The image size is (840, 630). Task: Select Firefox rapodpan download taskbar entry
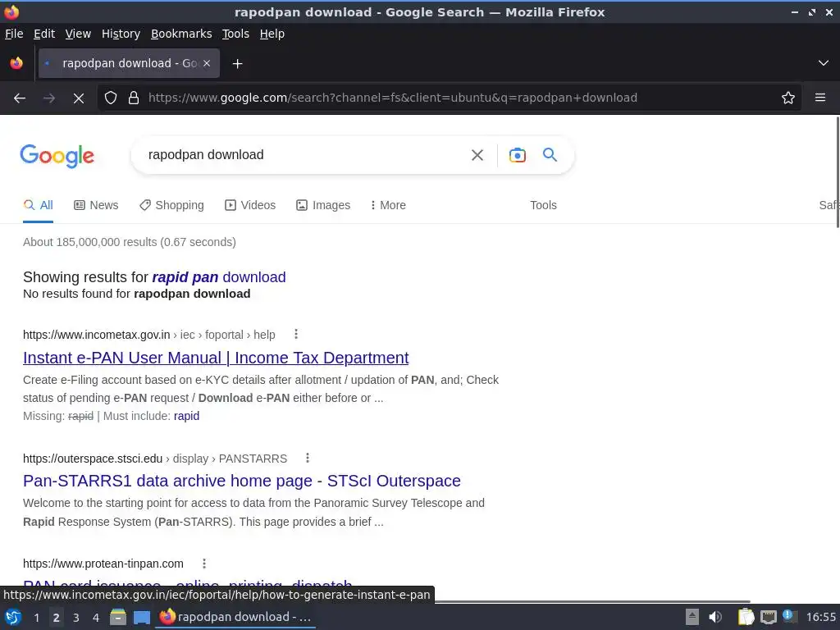pos(235,617)
